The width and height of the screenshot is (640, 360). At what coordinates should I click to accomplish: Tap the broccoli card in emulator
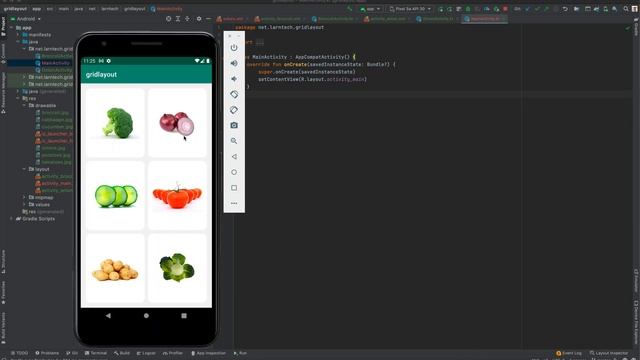point(115,122)
